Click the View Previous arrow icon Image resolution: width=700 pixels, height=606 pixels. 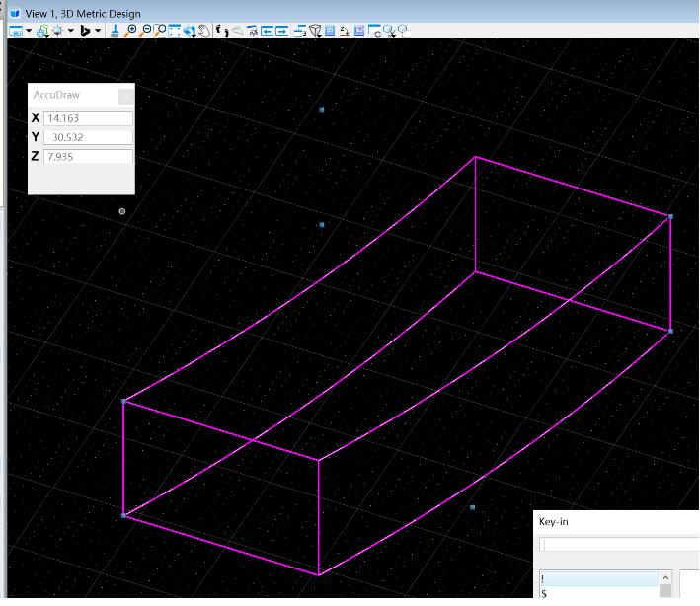(267, 31)
